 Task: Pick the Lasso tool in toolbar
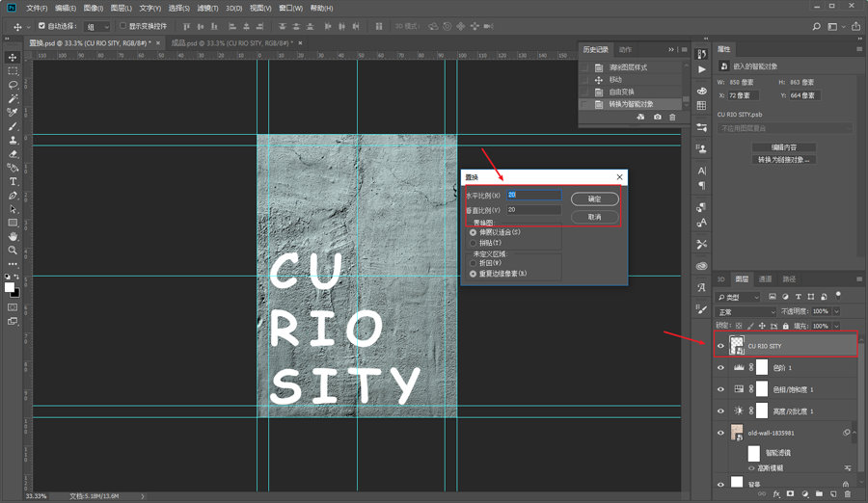click(13, 85)
